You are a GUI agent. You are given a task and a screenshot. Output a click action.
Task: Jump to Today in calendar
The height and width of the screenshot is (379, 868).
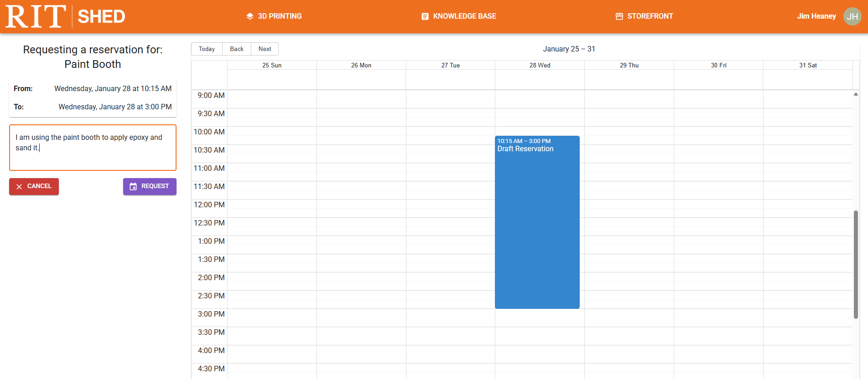[x=207, y=49]
